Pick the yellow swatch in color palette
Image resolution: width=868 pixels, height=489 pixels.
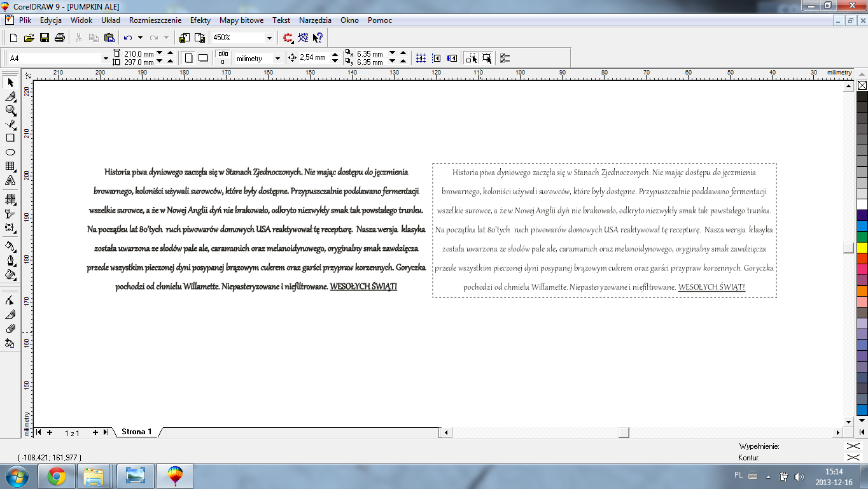(x=862, y=247)
